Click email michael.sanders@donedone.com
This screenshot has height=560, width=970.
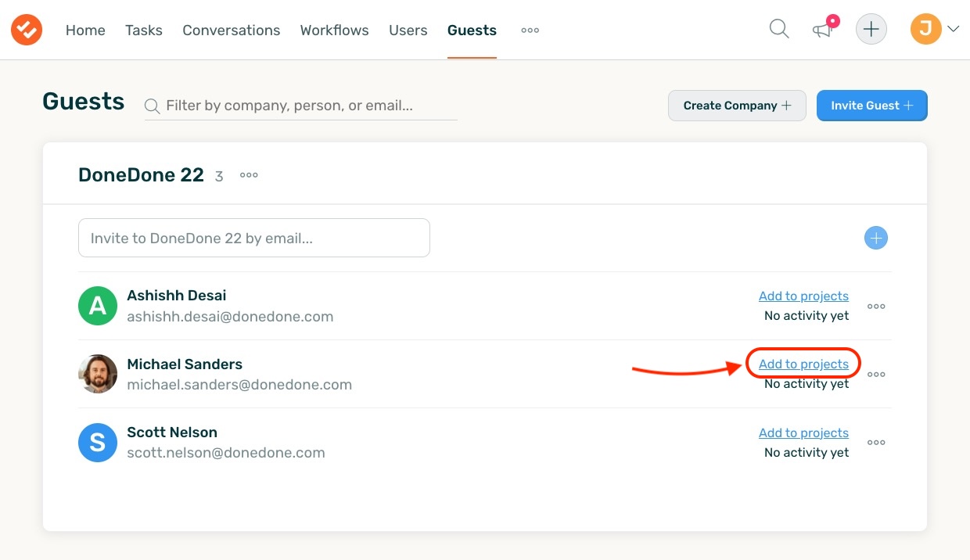[x=239, y=385]
